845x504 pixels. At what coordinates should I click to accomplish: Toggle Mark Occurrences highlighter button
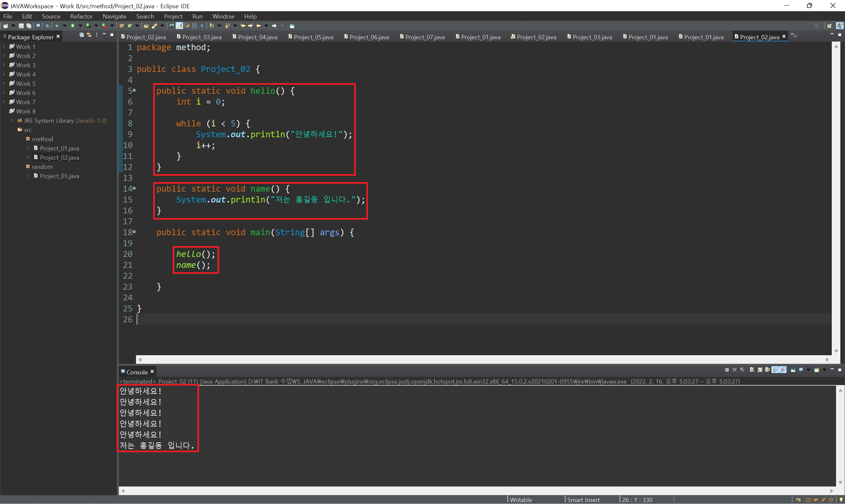click(179, 26)
